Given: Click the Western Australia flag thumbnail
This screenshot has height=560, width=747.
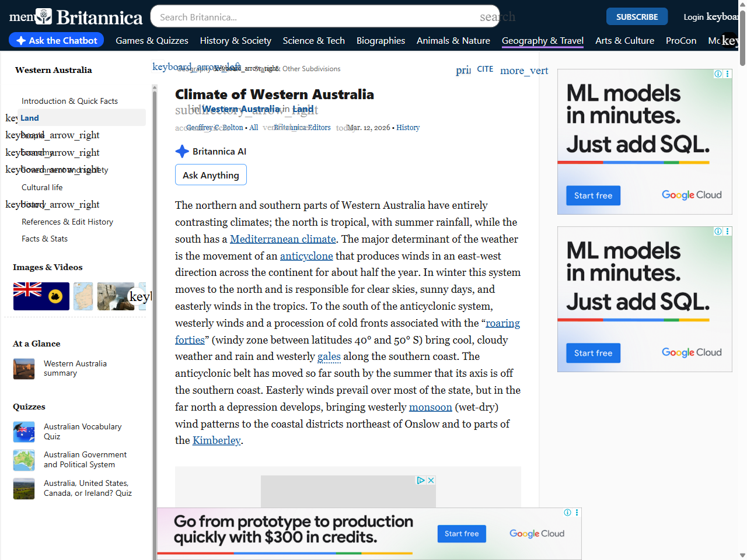Looking at the screenshot, I should click(41, 296).
